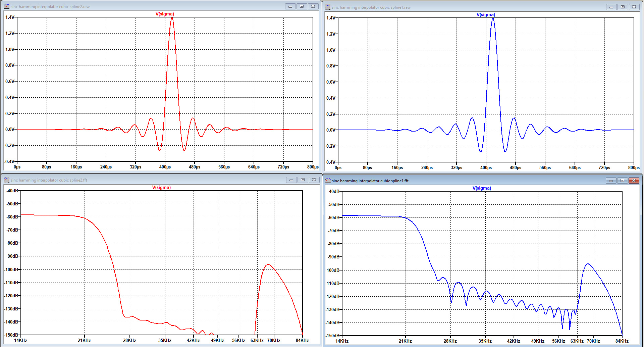This screenshot has height=347, width=644.
Task: Click the -0.4V axis label in spline2.raw
Action: pyautogui.click(x=9, y=161)
